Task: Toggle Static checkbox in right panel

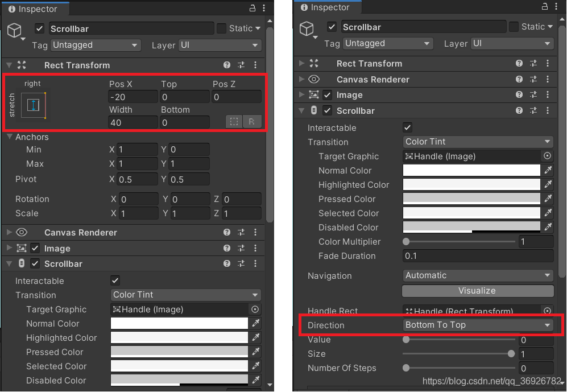Action: (514, 27)
